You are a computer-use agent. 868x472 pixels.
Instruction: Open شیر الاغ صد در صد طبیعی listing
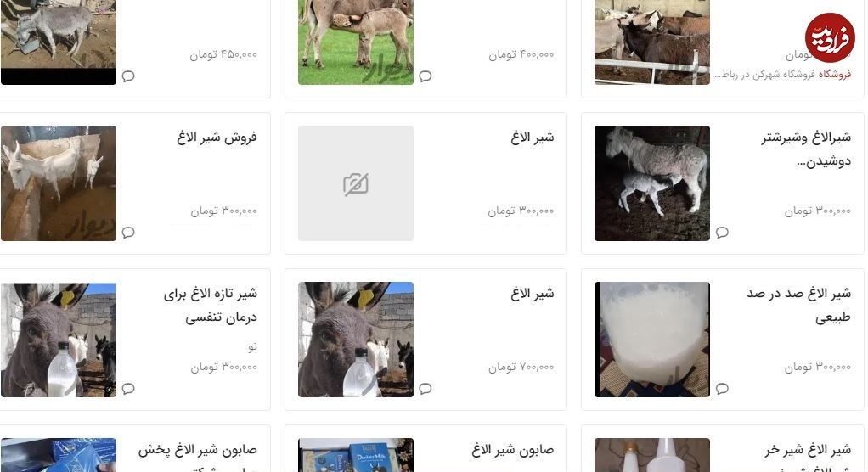799,306
